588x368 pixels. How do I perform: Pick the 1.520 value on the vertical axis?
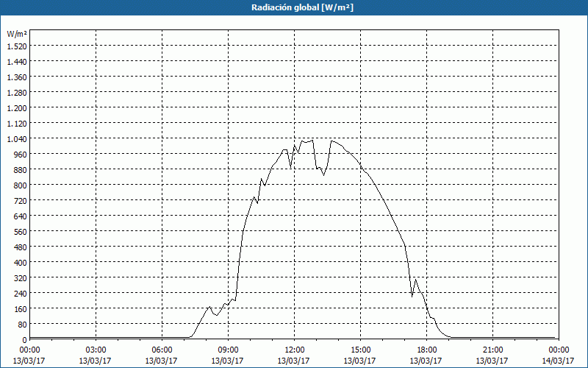coord(17,46)
